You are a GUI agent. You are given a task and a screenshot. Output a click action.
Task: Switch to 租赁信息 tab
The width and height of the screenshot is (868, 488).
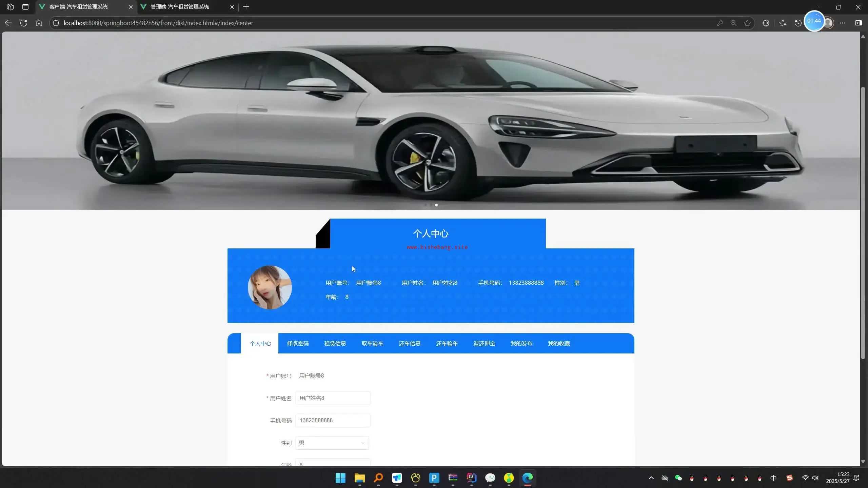coord(335,343)
